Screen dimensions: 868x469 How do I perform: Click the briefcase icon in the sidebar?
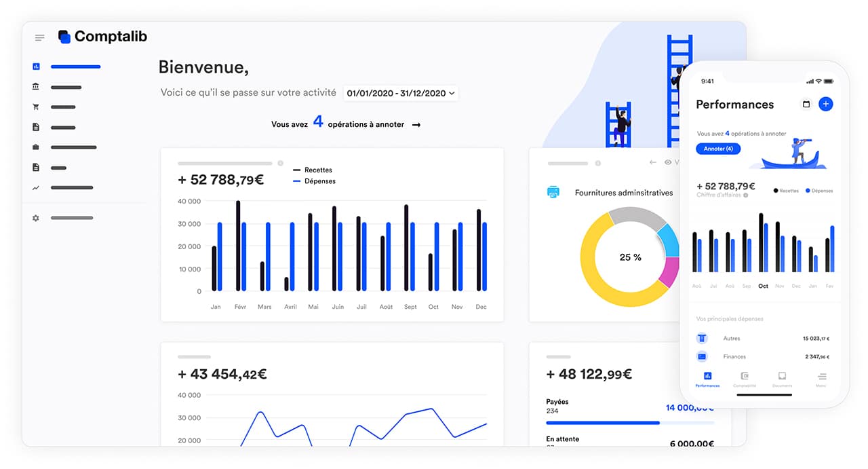(x=36, y=147)
